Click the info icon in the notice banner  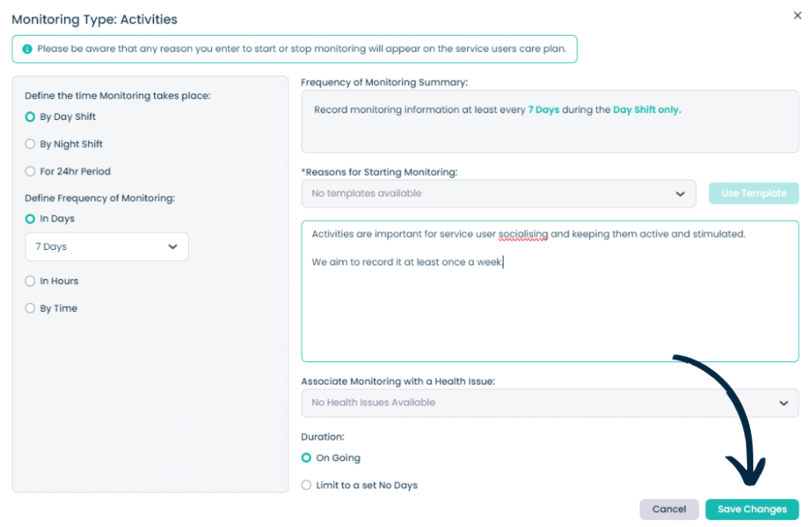[27, 49]
